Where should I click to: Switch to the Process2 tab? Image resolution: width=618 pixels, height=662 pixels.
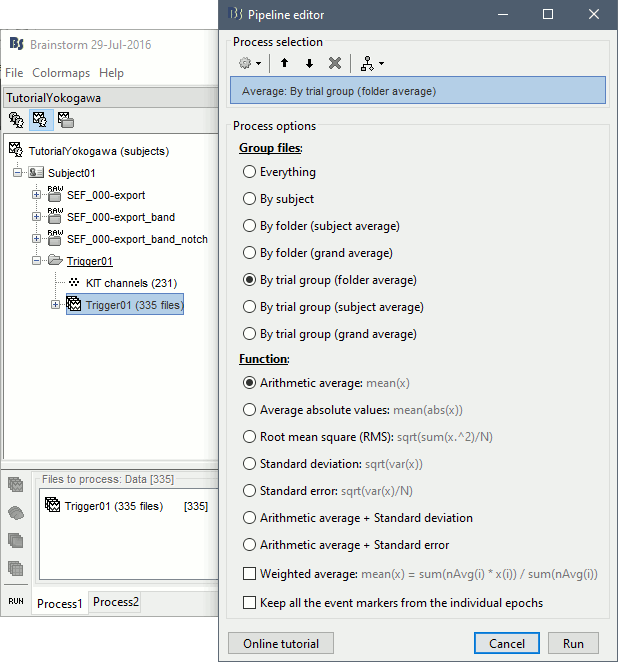click(116, 602)
